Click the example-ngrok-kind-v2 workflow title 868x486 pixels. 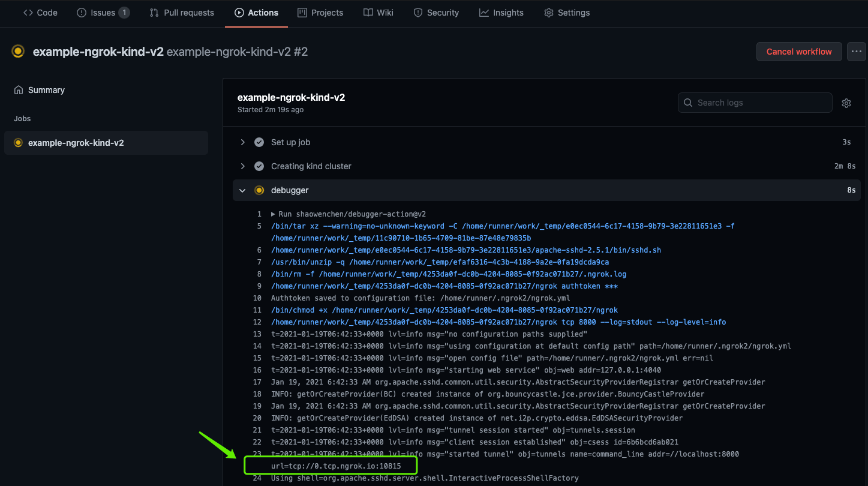[98, 52]
